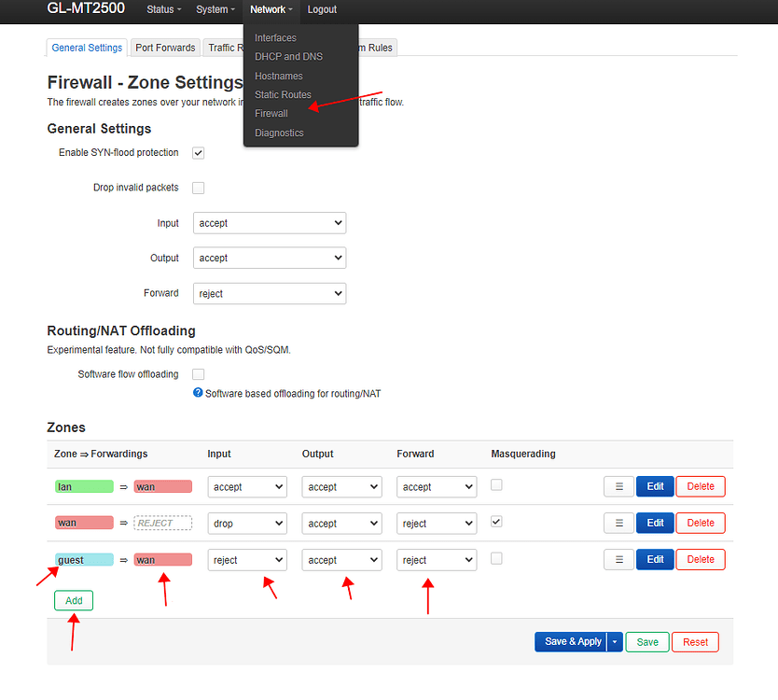Enable Software flow offloading
The image size is (778, 700).
tap(198, 373)
